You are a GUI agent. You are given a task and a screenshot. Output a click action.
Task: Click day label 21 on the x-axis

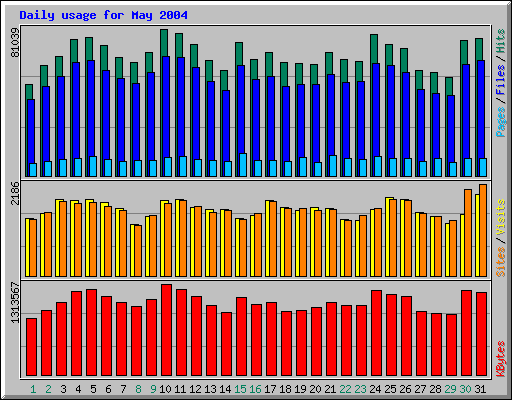point(330,389)
